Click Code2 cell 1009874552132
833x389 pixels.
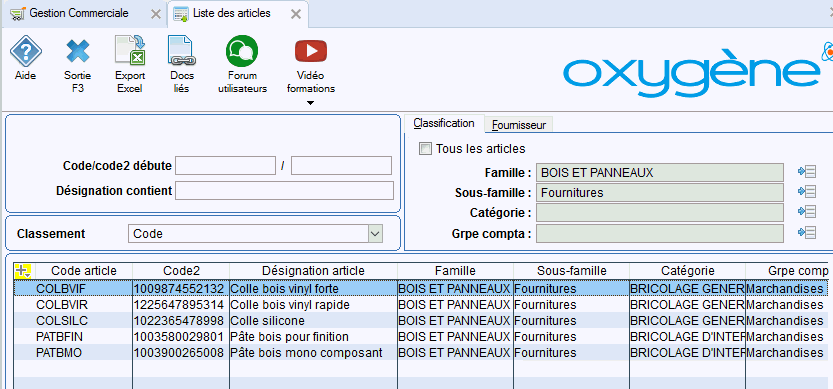click(181, 289)
